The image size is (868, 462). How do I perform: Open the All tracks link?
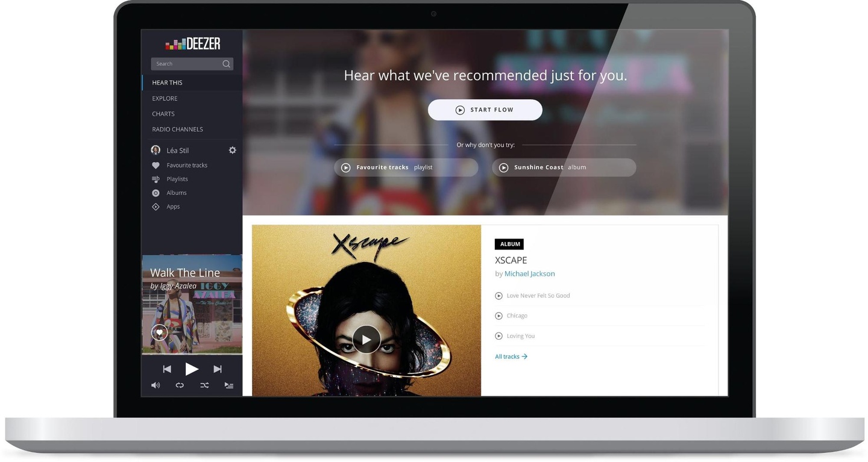click(511, 357)
